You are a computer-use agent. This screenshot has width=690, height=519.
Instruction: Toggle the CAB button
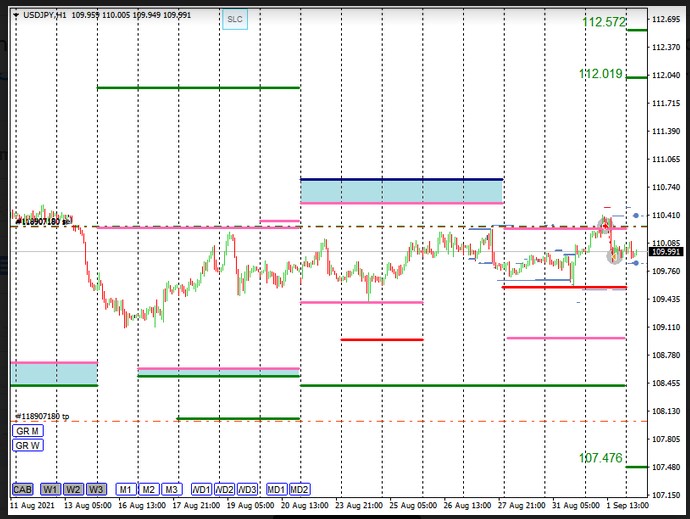[23, 489]
